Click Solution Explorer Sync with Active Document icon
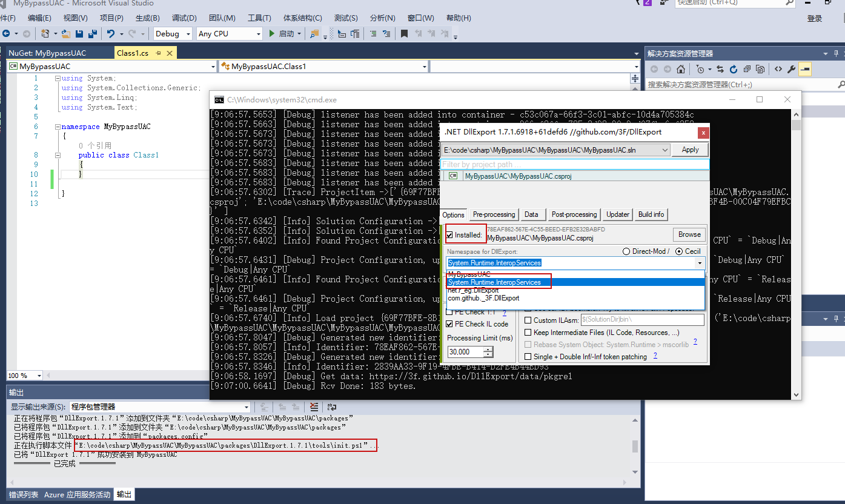The width and height of the screenshot is (845, 504). click(720, 69)
